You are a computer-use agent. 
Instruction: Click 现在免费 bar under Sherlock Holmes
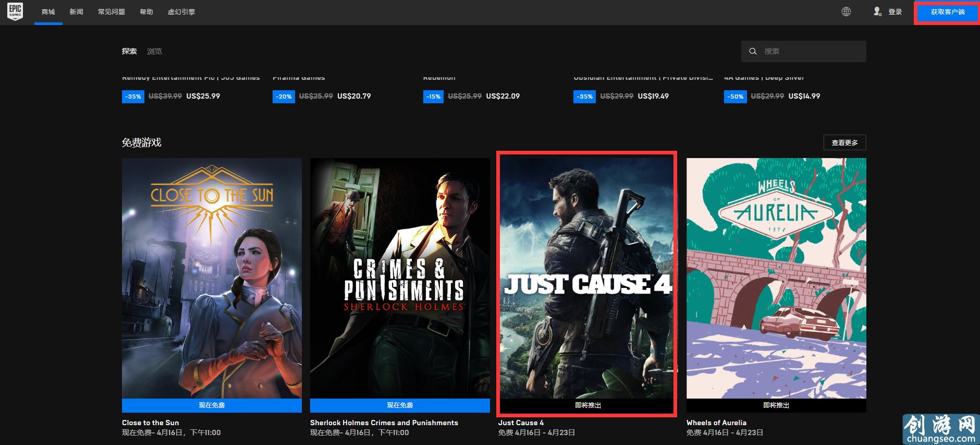coord(400,405)
